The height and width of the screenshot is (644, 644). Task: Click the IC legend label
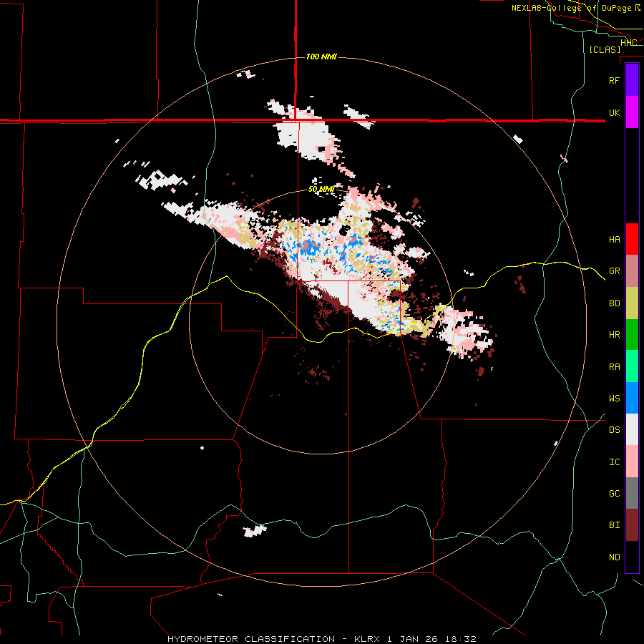pos(614,462)
